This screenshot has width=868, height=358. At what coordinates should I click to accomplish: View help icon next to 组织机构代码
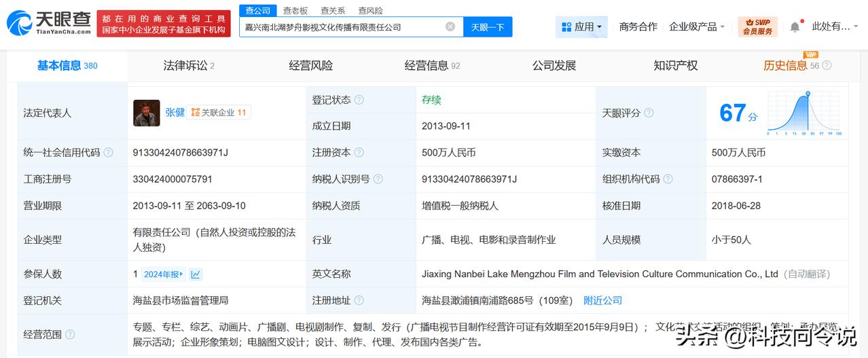[x=668, y=179]
